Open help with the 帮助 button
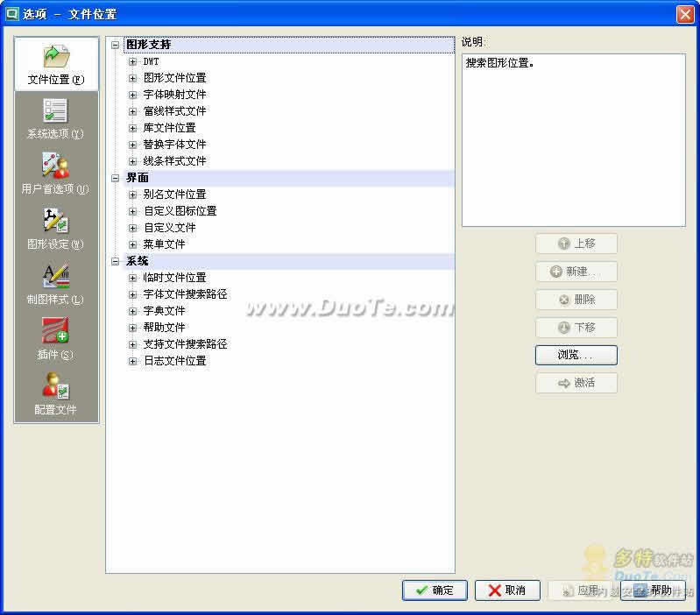The width and height of the screenshot is (700, 615). 653,590
